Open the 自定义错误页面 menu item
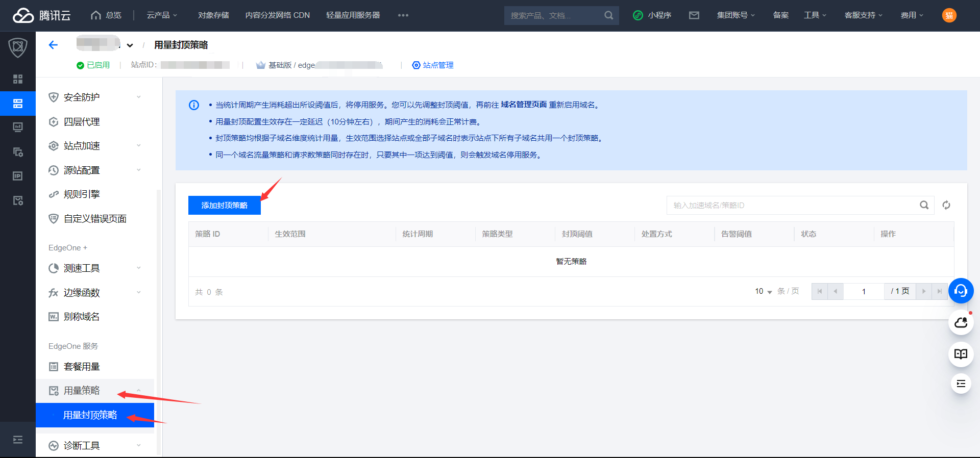This screenshot has height=458, width=980. click(95, 219)
